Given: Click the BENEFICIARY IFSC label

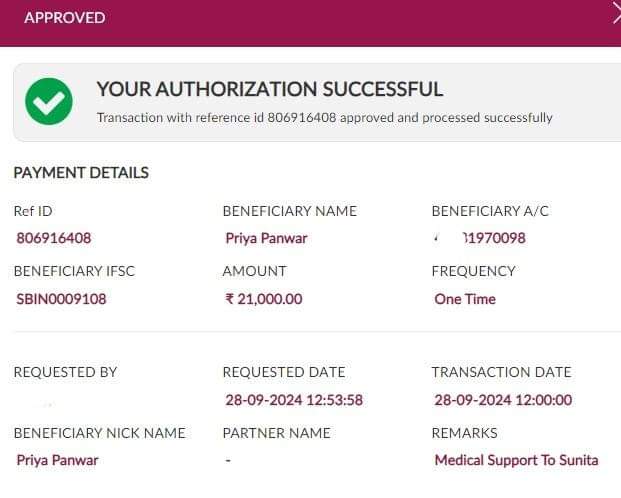Looking at the screenshot, I should (x=74, y=271).
